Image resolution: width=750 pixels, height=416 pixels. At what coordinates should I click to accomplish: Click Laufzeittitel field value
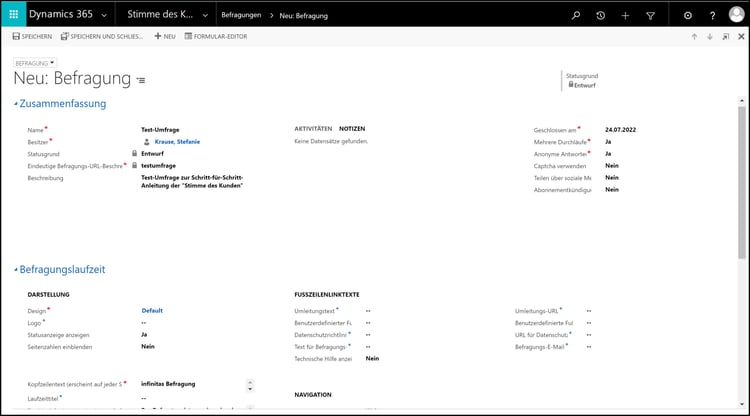click(x=143, y=398)
